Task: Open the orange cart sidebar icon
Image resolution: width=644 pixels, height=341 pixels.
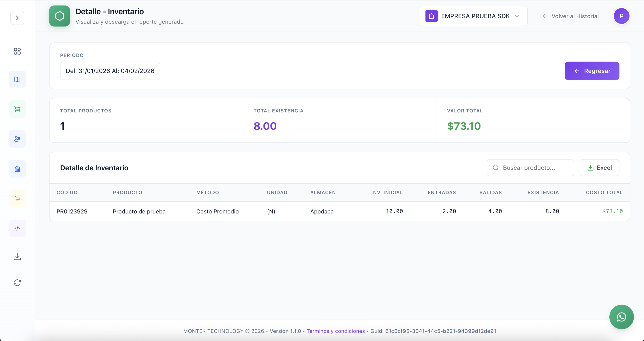Action: click(17, 199)
